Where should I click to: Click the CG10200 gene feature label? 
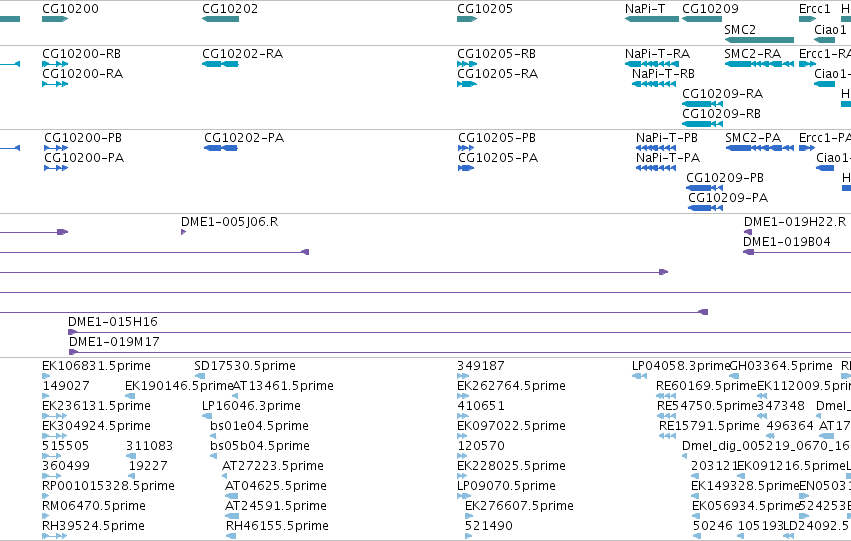(x=71, y=9)
